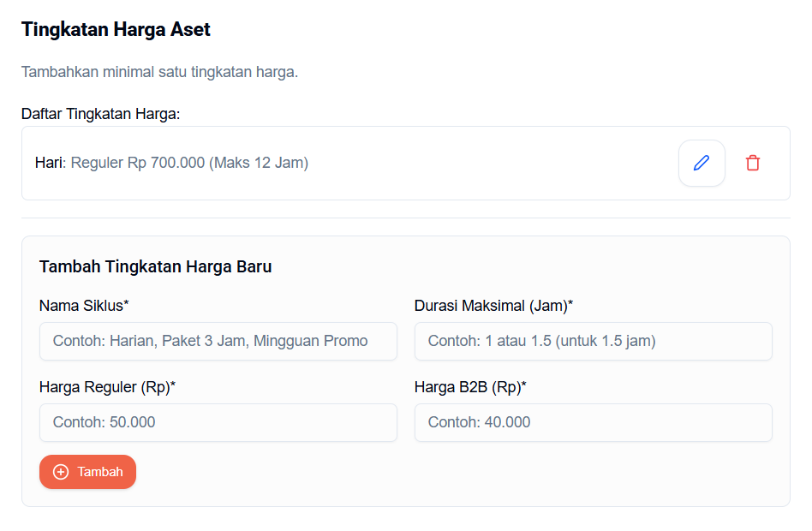Select the "Hari" cycle name in the list
812x531 pixels.
click(50, 163)
